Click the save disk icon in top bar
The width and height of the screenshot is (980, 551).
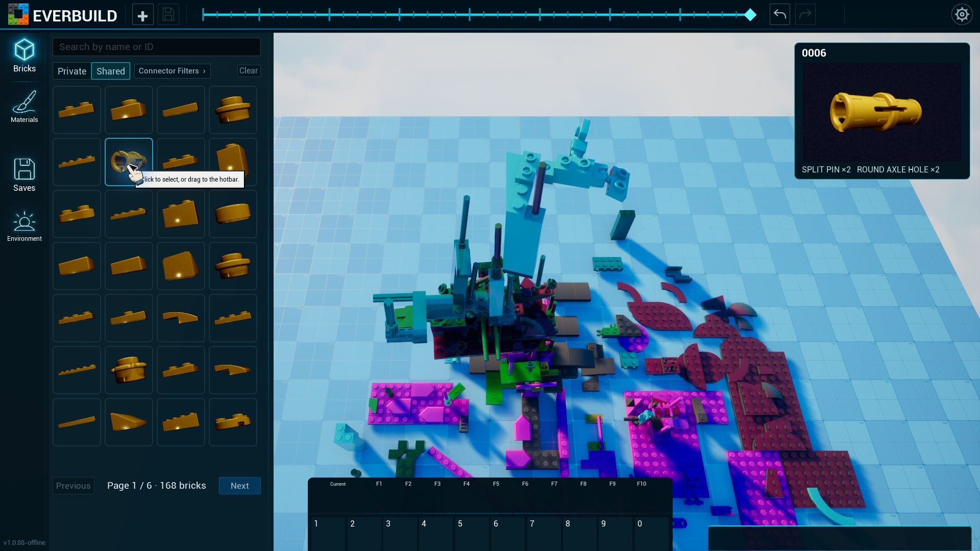(168, 15)
